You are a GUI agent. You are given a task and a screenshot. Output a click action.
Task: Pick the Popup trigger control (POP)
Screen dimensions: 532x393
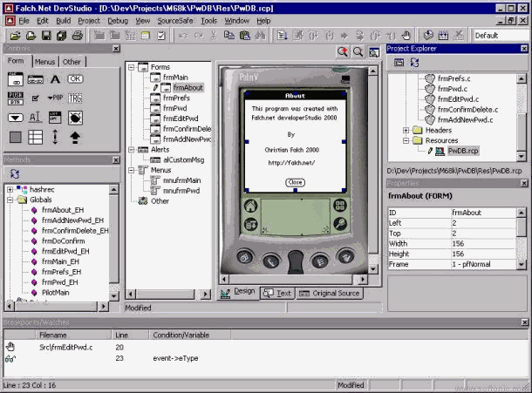tap(56, 98)
